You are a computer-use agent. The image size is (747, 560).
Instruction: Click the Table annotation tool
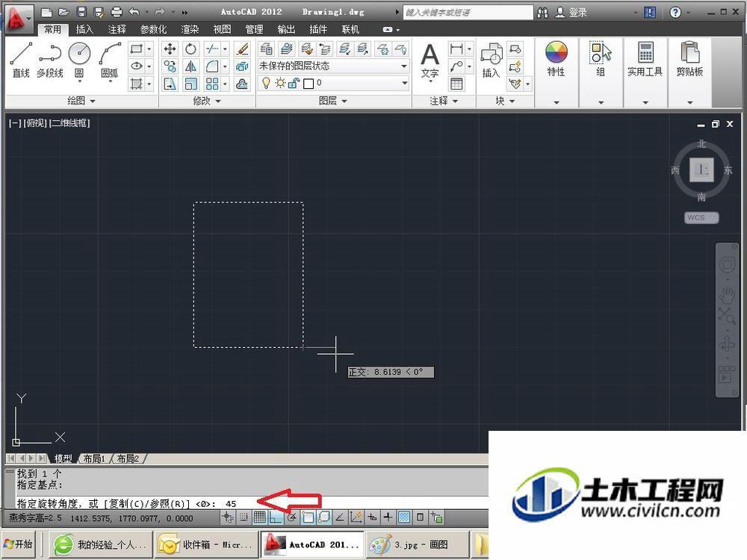pos(456,84)
